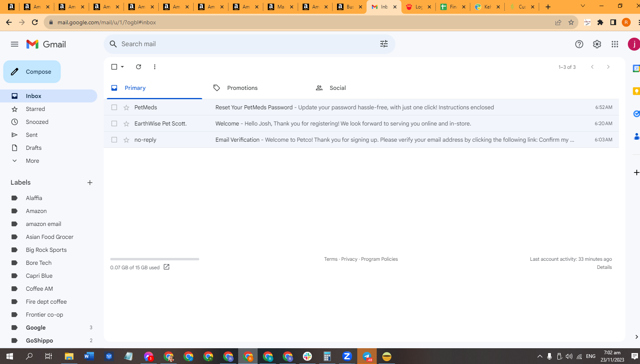The image size is (640, 364).
Task: Open storage management link icon
Action: 166,267
